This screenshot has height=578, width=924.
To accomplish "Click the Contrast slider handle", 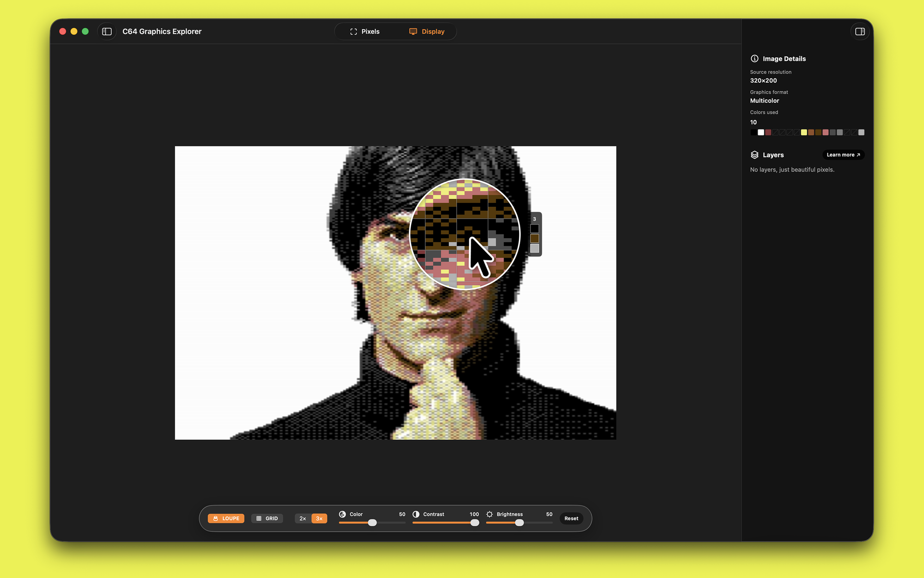I will (x=474, y=523).
